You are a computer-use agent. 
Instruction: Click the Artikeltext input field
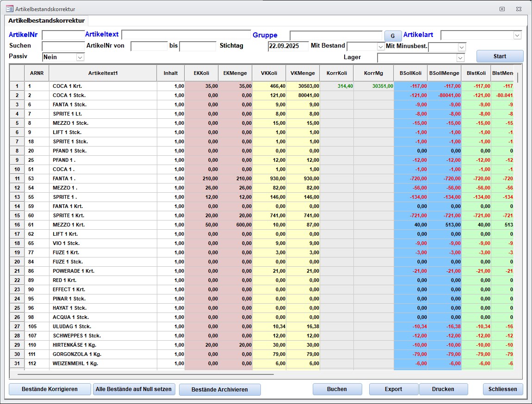(x=186, y=35)
